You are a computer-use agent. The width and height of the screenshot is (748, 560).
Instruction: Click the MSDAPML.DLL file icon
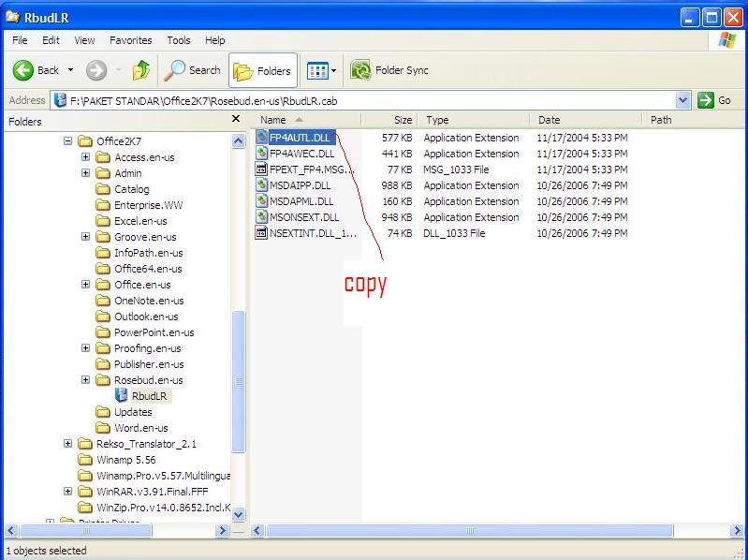coord(261,201)
